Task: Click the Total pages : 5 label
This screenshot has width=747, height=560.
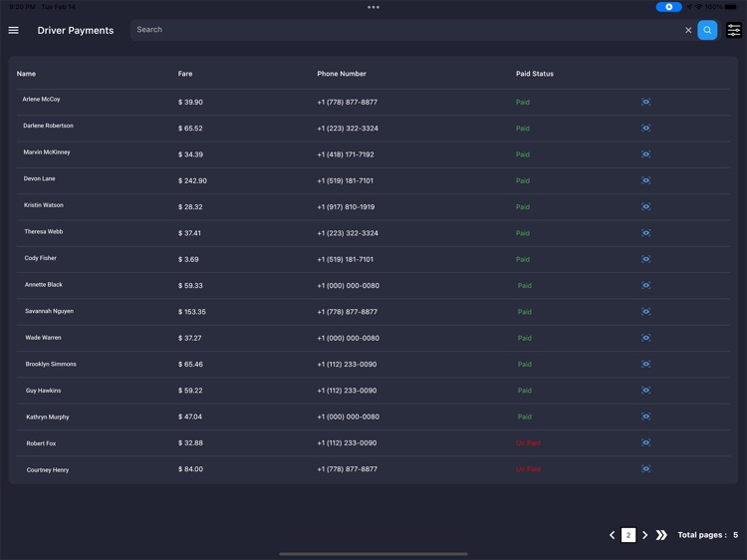Action: (x=708, y=535)
